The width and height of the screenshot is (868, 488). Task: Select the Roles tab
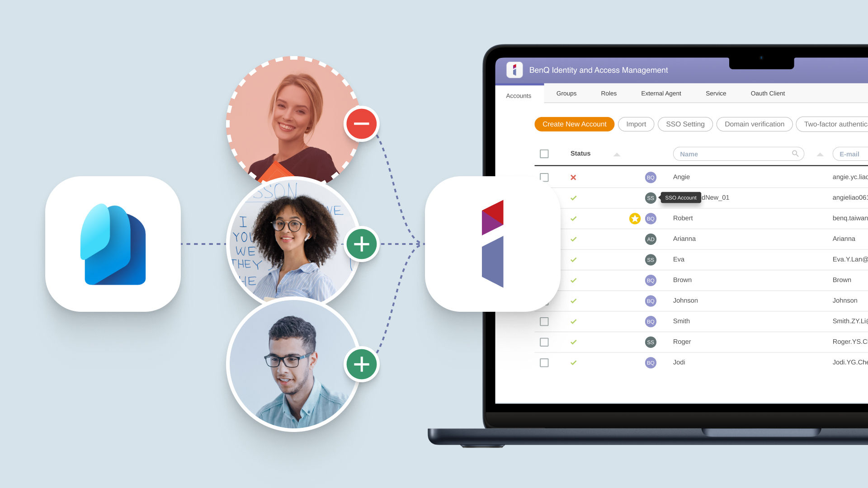[609, 93]
